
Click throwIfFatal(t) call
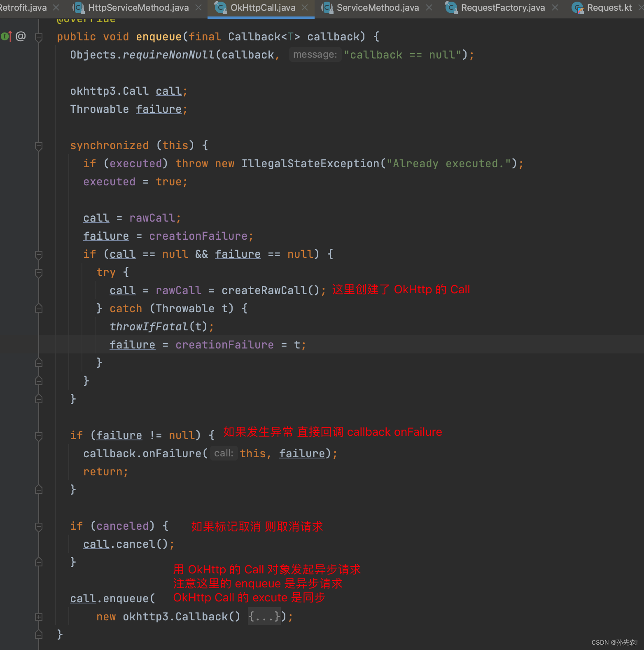point(159,327)
